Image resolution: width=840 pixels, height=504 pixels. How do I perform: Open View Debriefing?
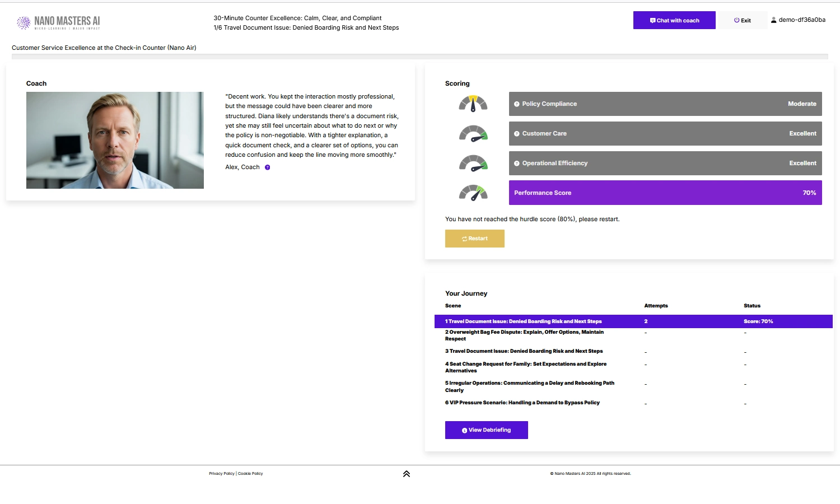(486, 430)
